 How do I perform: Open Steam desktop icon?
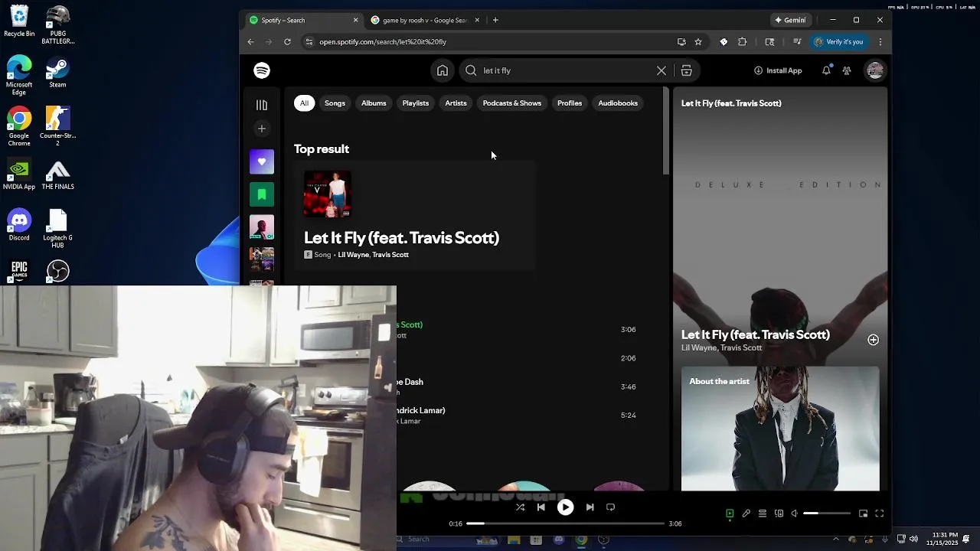pyautogui.click(x=57, y=72)
